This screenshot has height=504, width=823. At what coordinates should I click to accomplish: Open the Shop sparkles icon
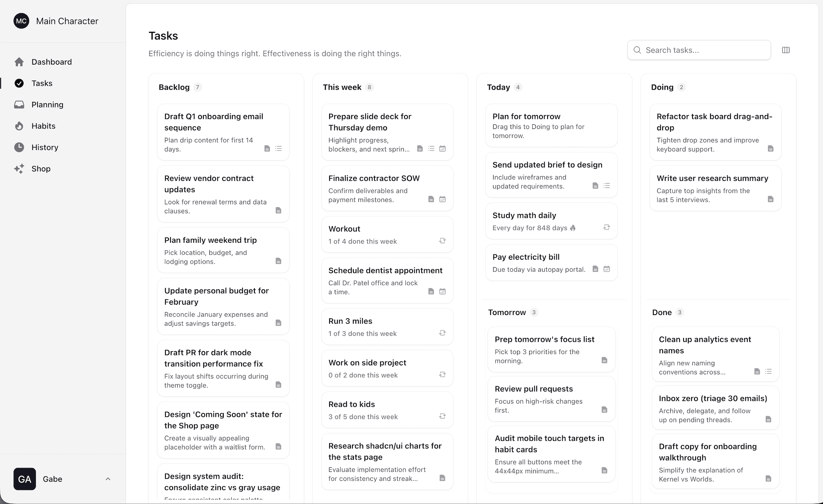(x=19, y=169)
